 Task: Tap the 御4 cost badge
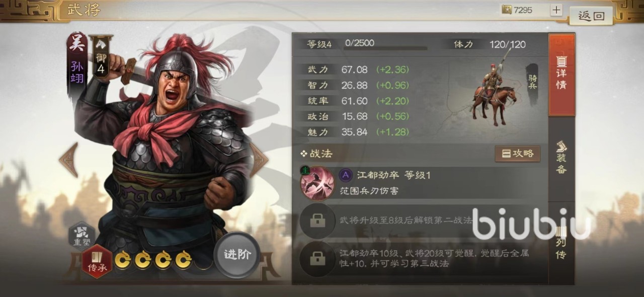coord(101,57)
